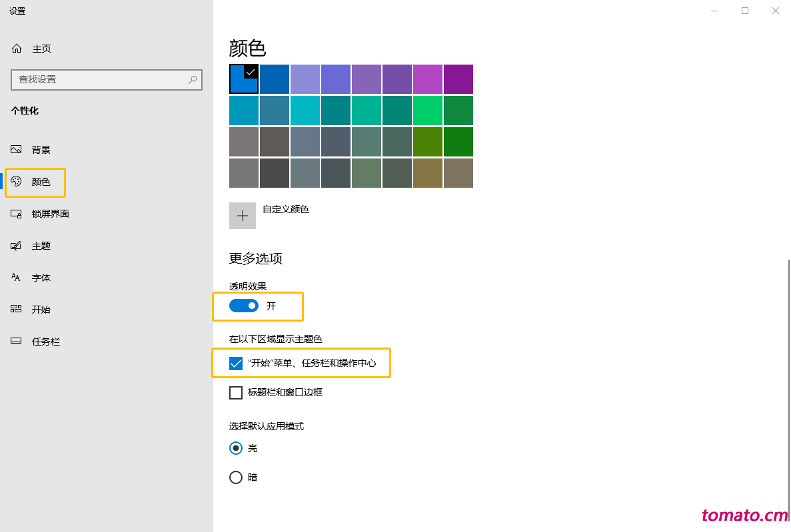791x532 pixels.
Task: Click the 开始 start tiles icon
Action: tap(16, 309)
